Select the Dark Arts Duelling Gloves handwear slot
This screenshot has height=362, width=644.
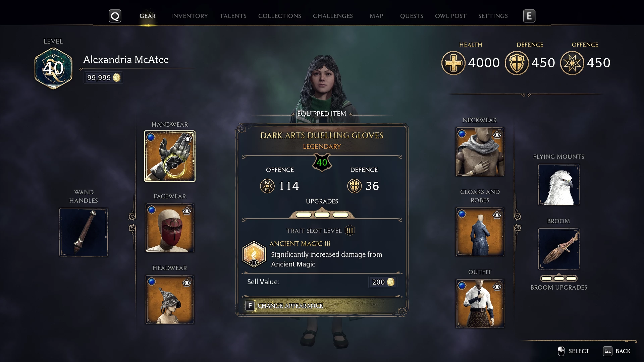(x=170, y=156)
